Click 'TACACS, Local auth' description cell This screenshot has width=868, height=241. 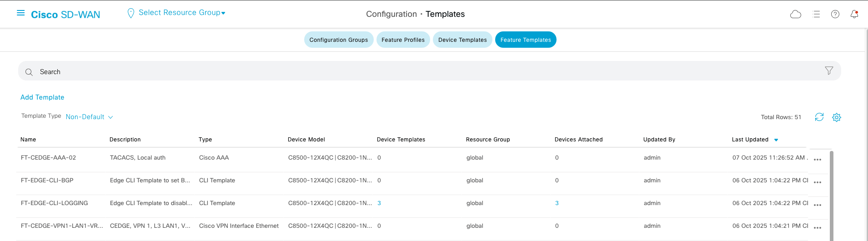pyautogui.click(x=138, y=158)
